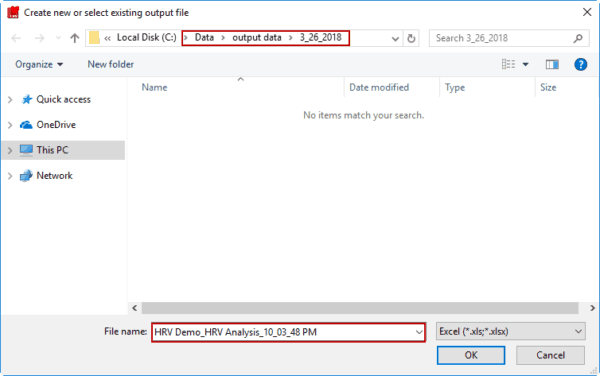Click the horizontal scrollbar track

[360, 308]
